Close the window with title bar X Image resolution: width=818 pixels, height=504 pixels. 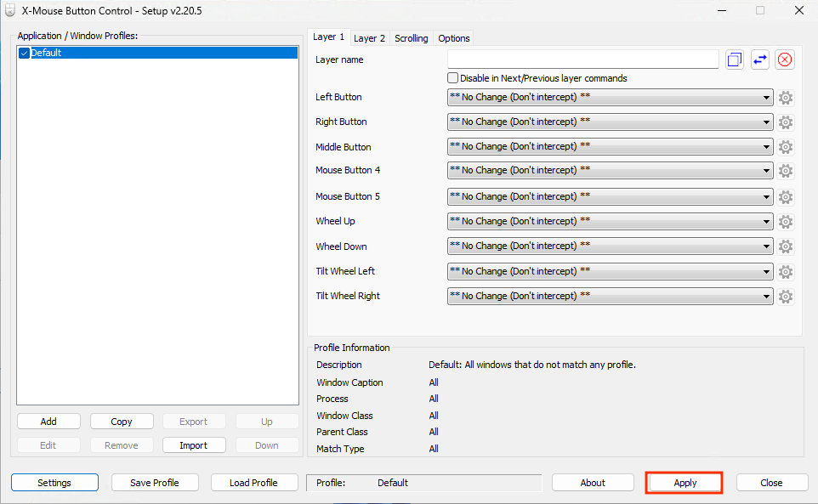798,10
